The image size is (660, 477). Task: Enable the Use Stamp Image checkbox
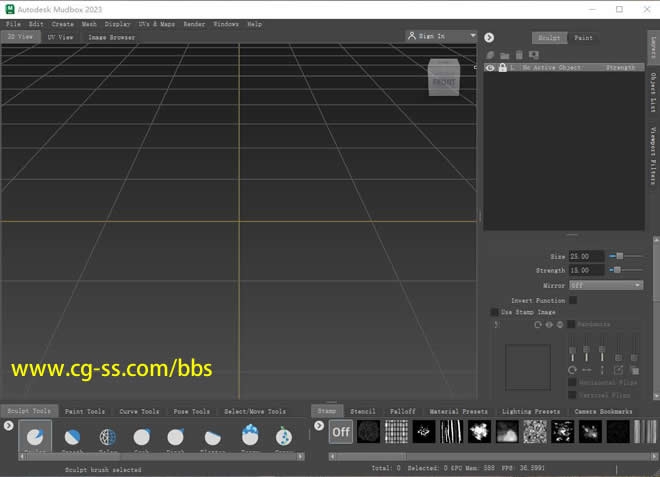pyautogui.click(x=494, y=312)
